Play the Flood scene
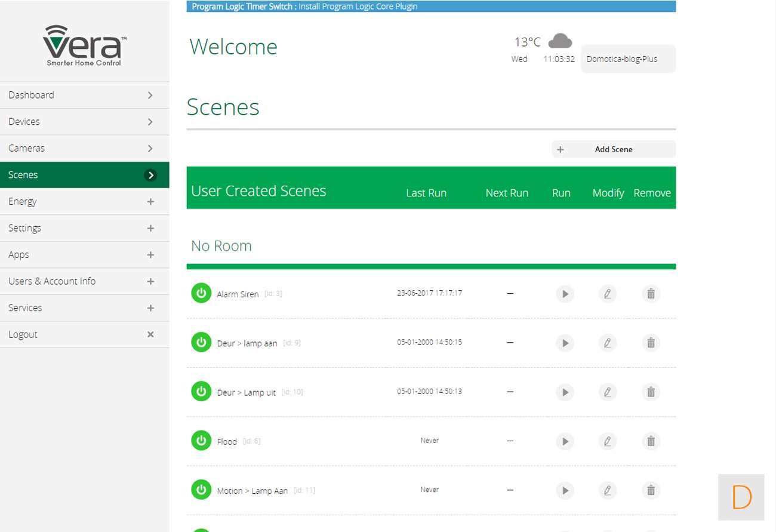This screenshot has width=776, height=532. pos(564,441)
